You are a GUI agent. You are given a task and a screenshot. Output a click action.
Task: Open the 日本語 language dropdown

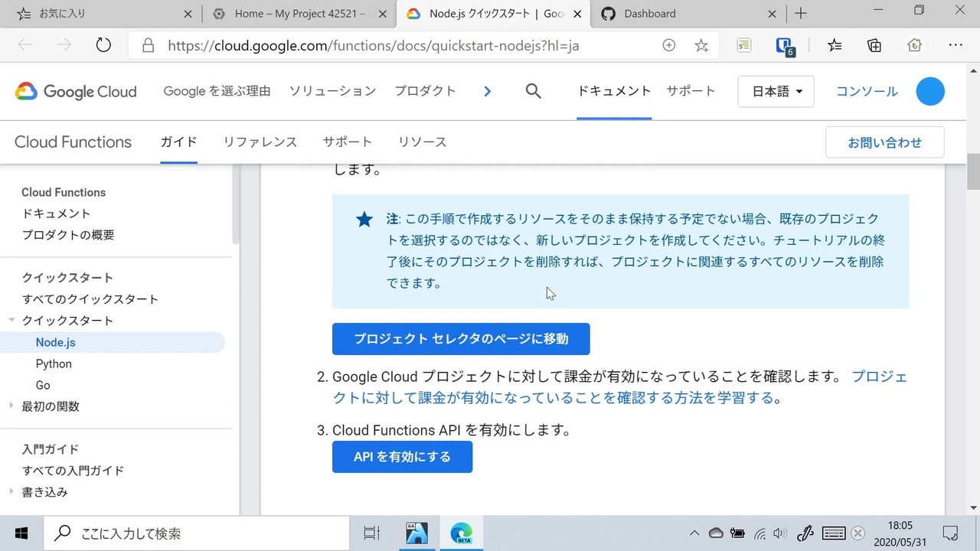(x=776, y=92)
